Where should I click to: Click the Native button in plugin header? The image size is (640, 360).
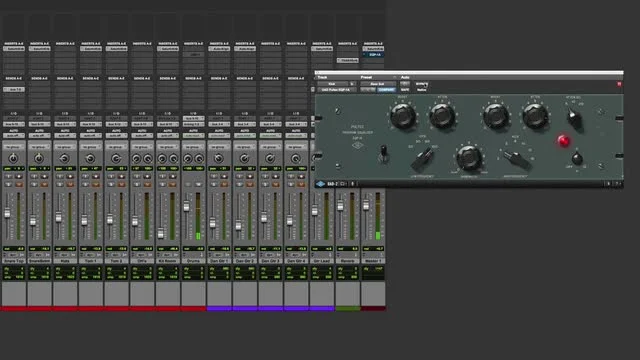pos(422,90)
